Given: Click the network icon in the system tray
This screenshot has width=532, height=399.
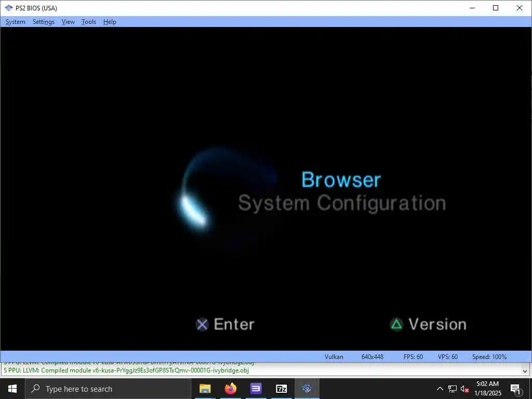Looking at the screenshot, I should click(x=453, y=389).
